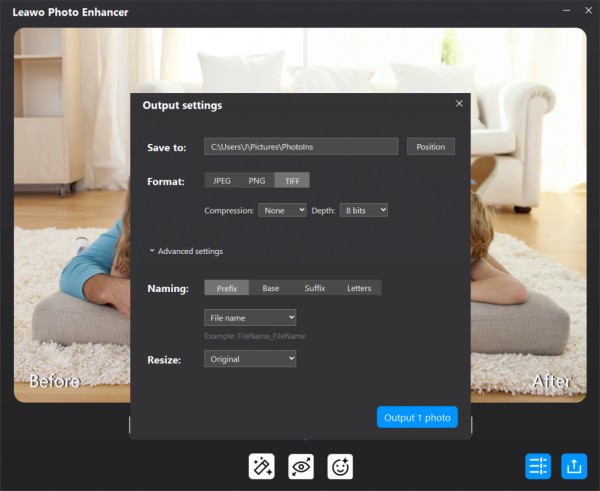The width and height of the screenshot is (600, 491).
Task: Open the File name dropdown
Action: click(250, 318)
